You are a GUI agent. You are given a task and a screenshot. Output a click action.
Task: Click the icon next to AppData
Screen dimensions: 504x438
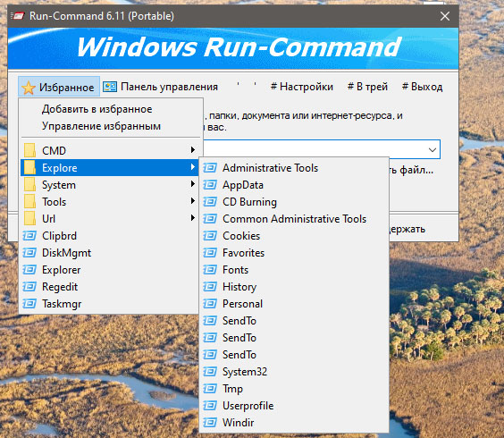click(210, 185)
